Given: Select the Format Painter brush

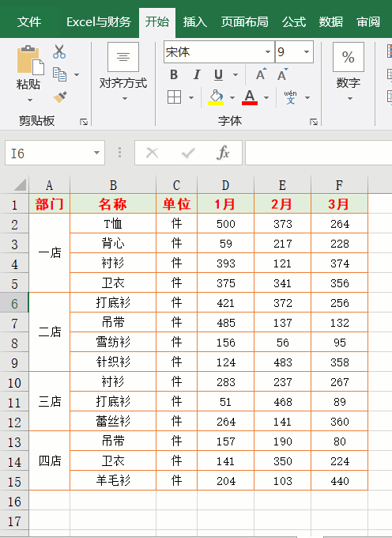Looking at the screenshot, I should (60, 97).
